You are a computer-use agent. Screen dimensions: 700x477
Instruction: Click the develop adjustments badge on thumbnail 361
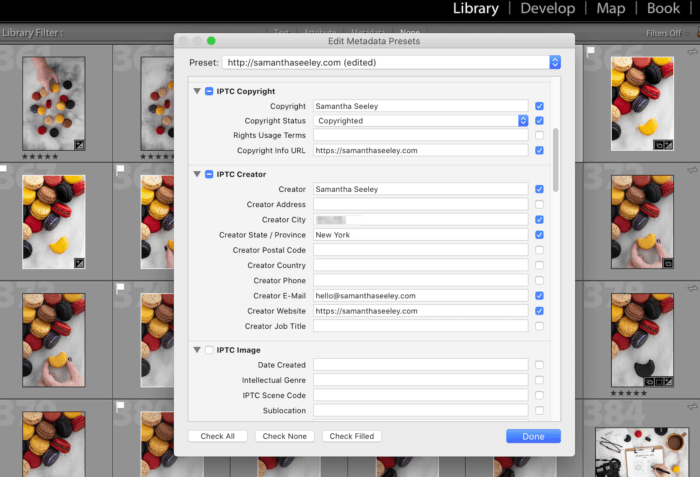pos(79,145)
